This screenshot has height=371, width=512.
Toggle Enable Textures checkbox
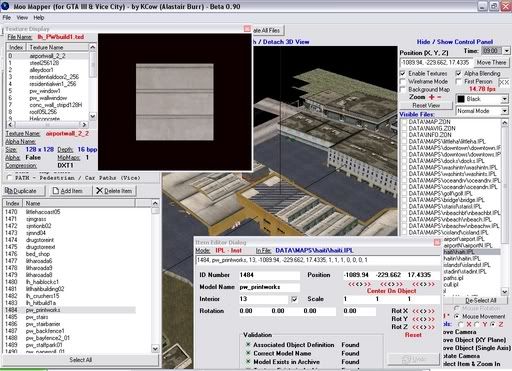point(403,73)
